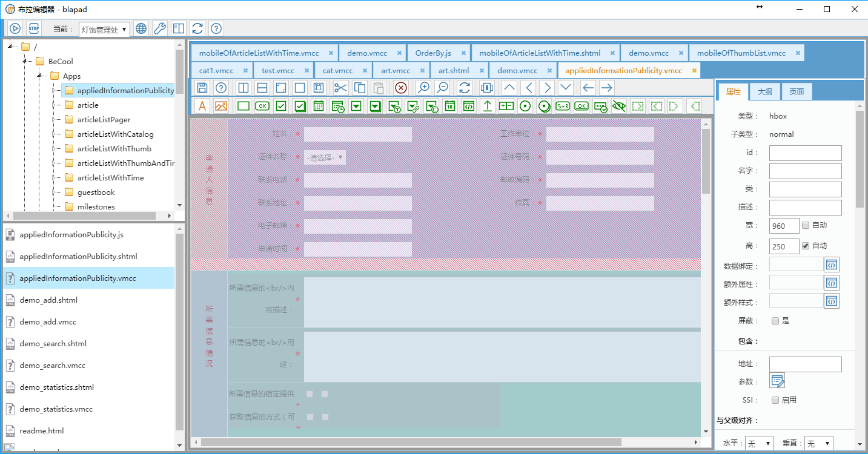Insert text with the orange A icon

(x=202, y=106)
